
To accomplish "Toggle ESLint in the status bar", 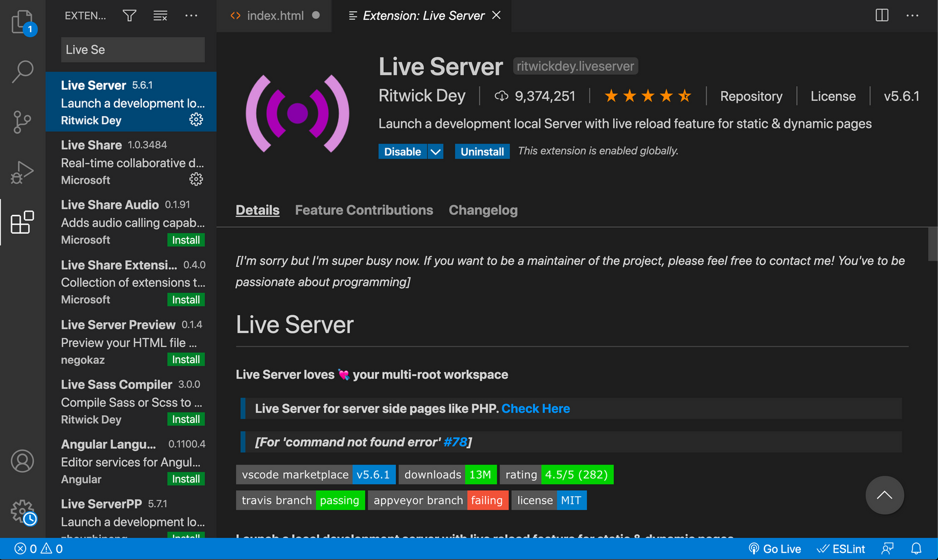I will [841, 549].
